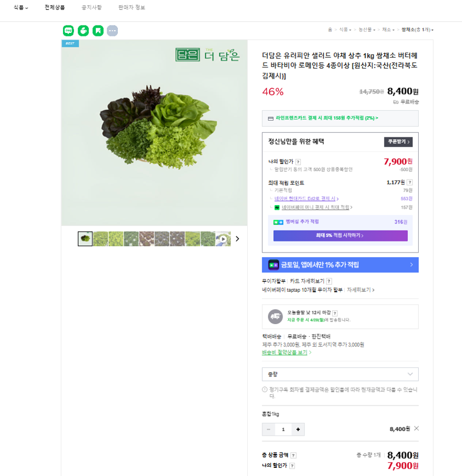462x476 pixels.
Task: Click help icon beside 1,177원 points
Action: click(410, 183)
